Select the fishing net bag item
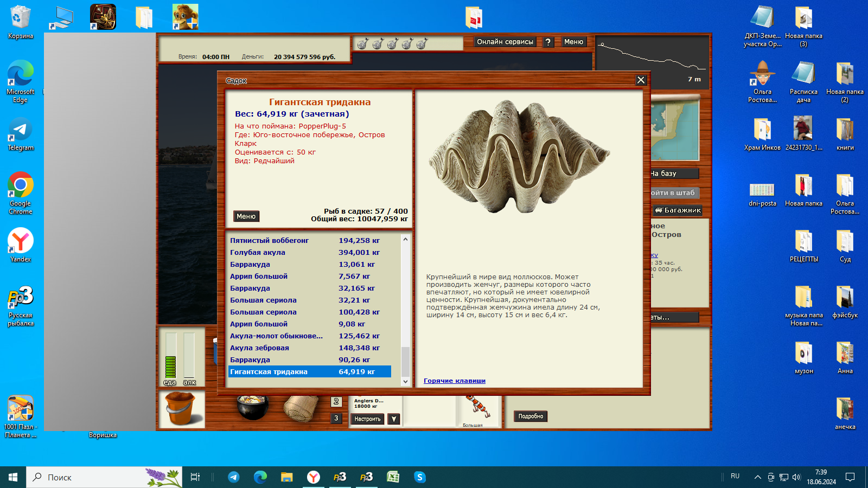 click(x=301, y=409)
